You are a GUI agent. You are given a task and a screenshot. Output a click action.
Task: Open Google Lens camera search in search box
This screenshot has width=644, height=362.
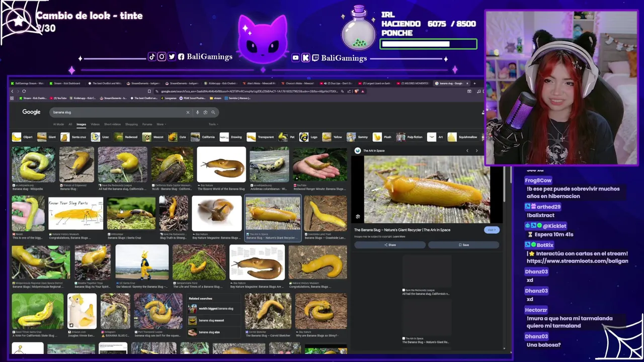pos(205,112)
